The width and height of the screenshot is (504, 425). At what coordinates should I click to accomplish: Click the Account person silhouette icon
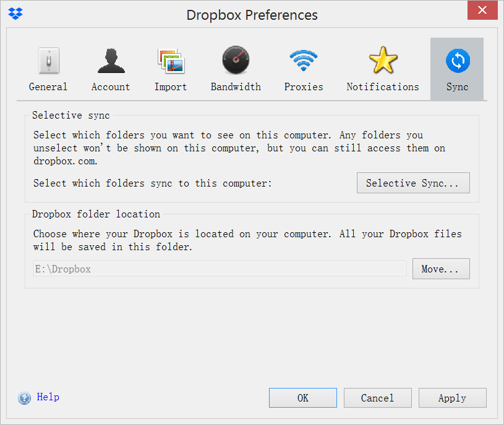pos(111,61)
